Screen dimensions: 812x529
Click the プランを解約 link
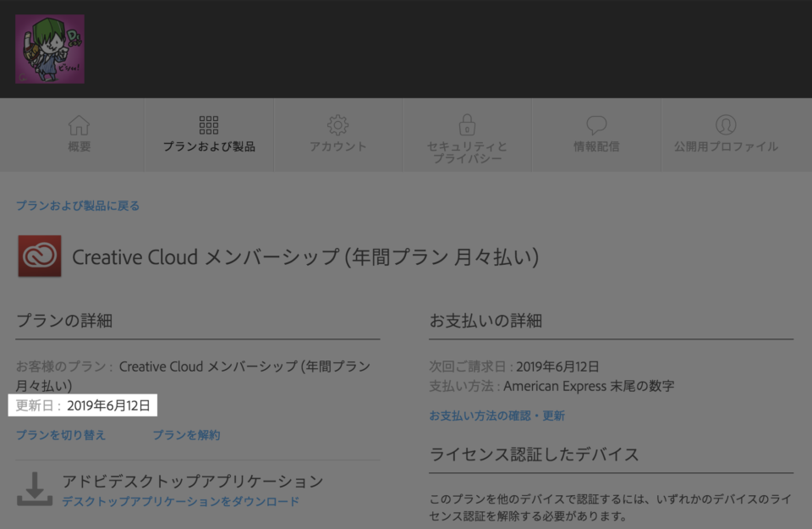186,435
